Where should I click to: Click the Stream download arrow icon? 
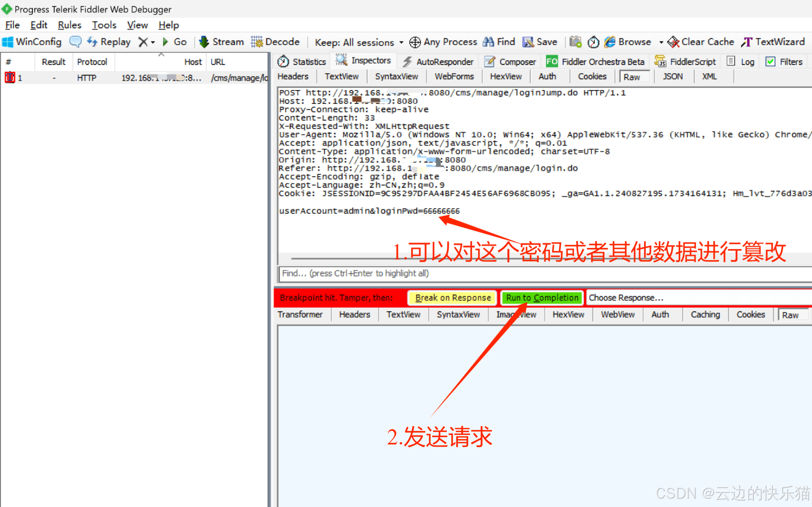coord(204,42)
